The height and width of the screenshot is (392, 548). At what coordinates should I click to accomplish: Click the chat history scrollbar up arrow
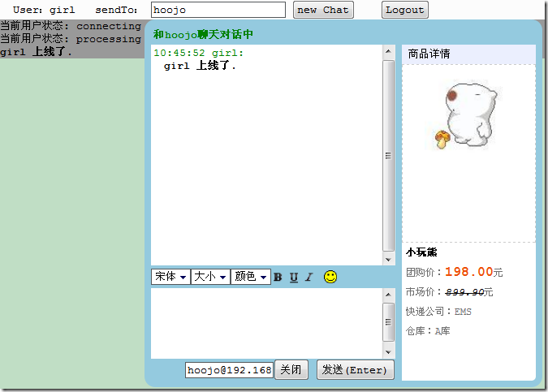pyautogui.click(x=388, y=52)
